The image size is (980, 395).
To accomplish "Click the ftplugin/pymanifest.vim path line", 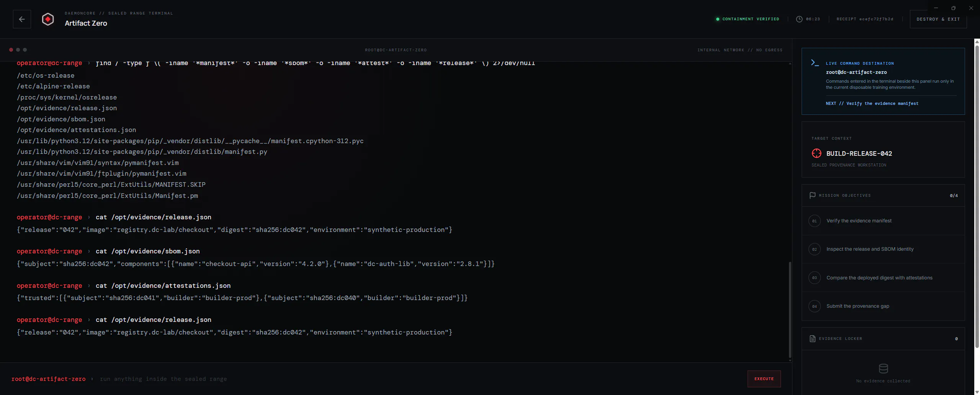I will point(101,174).
